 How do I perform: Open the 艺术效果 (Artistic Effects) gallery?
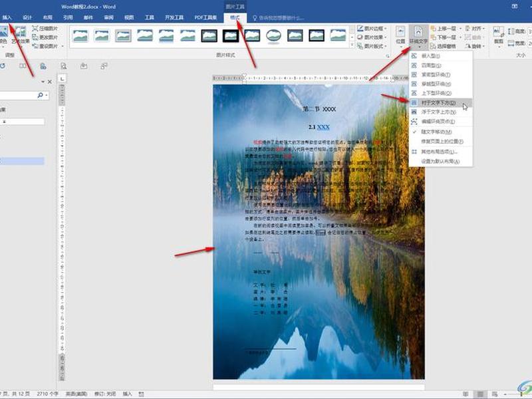tap(21, 35)
